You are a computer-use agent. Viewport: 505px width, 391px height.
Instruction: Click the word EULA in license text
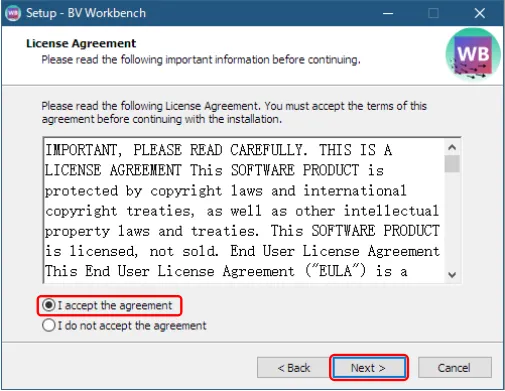pos(335,271)
